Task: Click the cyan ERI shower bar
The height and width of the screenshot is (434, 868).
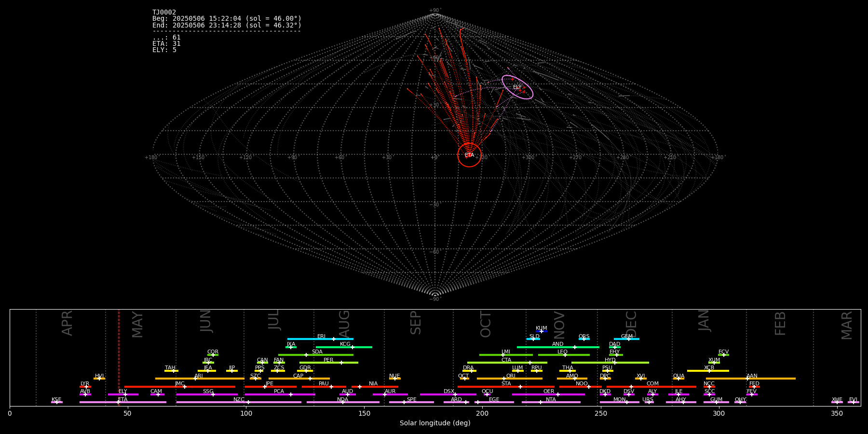Action: tap(320, 339)
